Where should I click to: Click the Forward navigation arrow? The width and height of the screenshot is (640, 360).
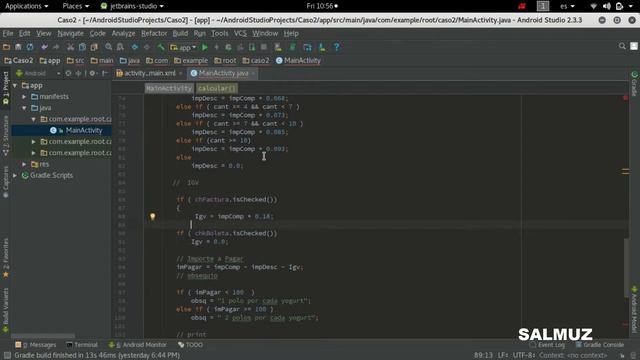(x=147, y=47)
